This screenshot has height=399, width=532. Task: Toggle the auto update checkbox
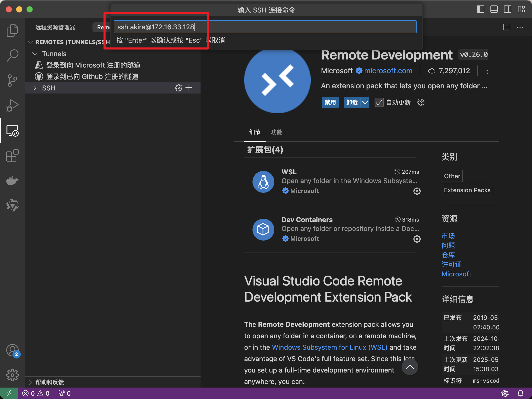[x=379, y=102]
